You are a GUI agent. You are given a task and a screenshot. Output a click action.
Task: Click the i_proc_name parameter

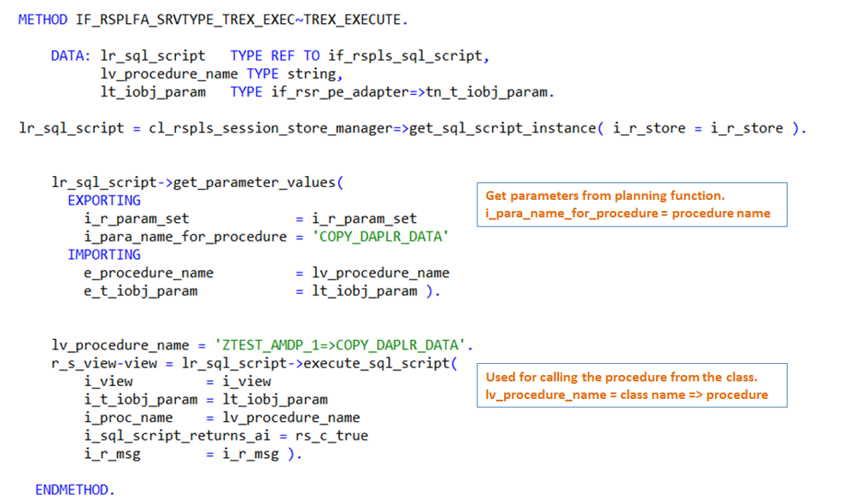coord(128,418)
